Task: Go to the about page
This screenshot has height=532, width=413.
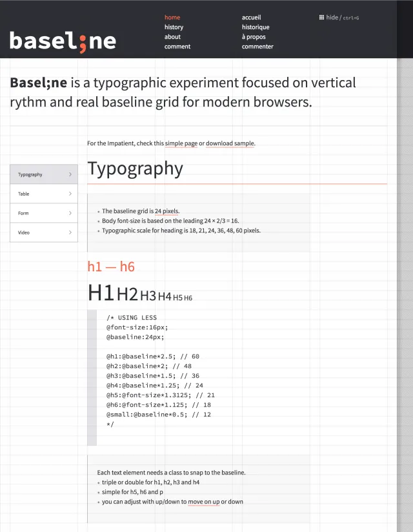Action: (172, 37)
